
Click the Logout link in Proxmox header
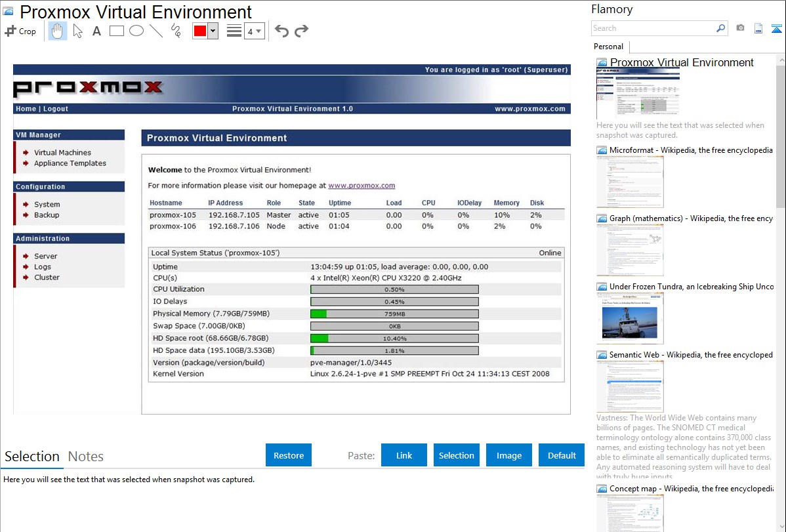[x=56, y=109]
